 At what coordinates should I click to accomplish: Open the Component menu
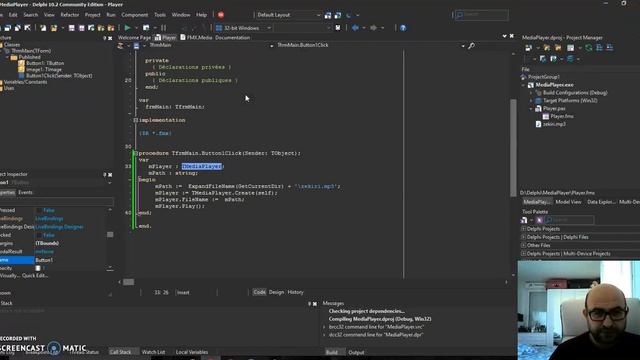pyautogui.click(x=135, y=15)
